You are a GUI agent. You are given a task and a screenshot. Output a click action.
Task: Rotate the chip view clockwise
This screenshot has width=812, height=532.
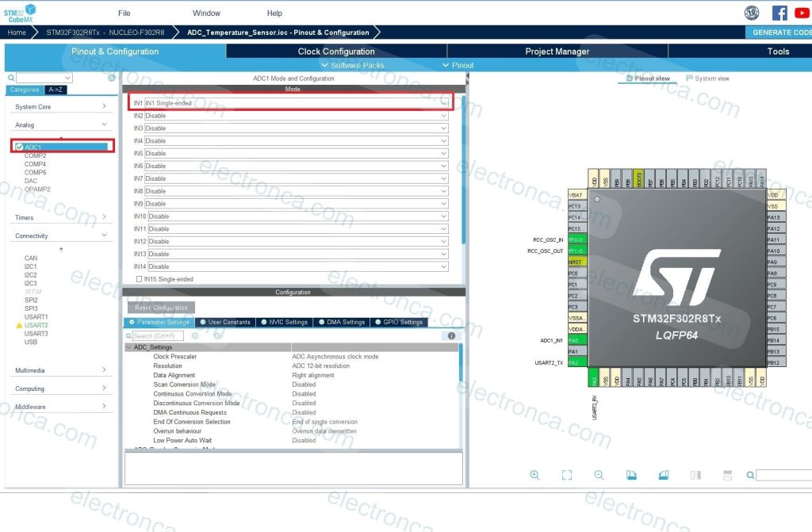632,475
